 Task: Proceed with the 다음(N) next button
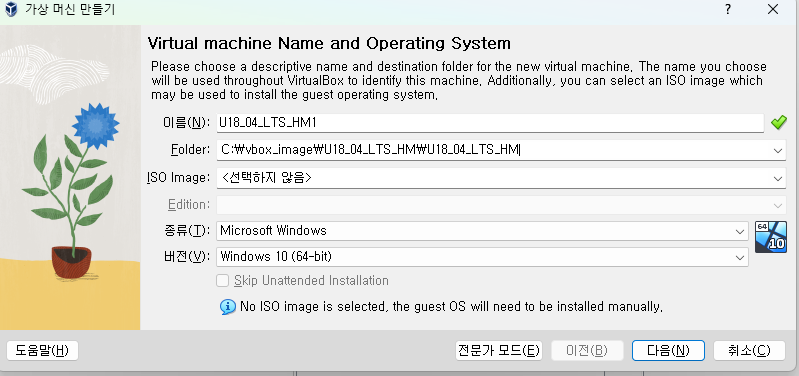coord(668,351)
